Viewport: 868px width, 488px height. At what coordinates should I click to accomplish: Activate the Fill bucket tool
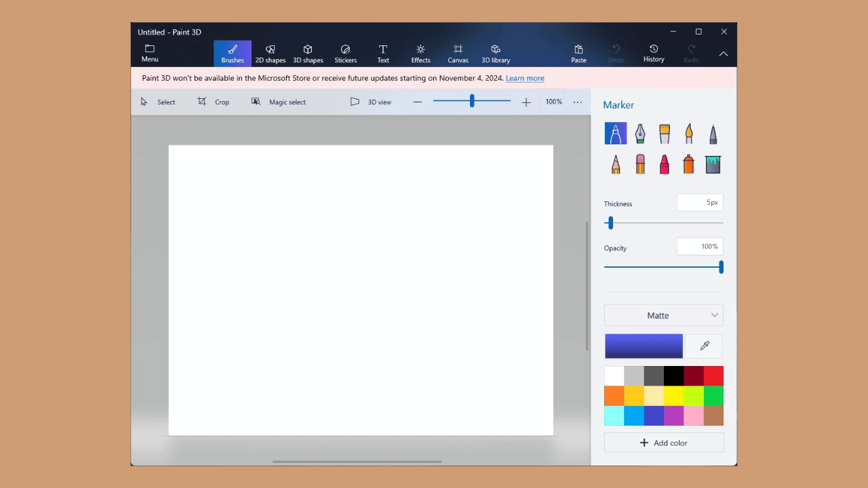click(713, 164)
